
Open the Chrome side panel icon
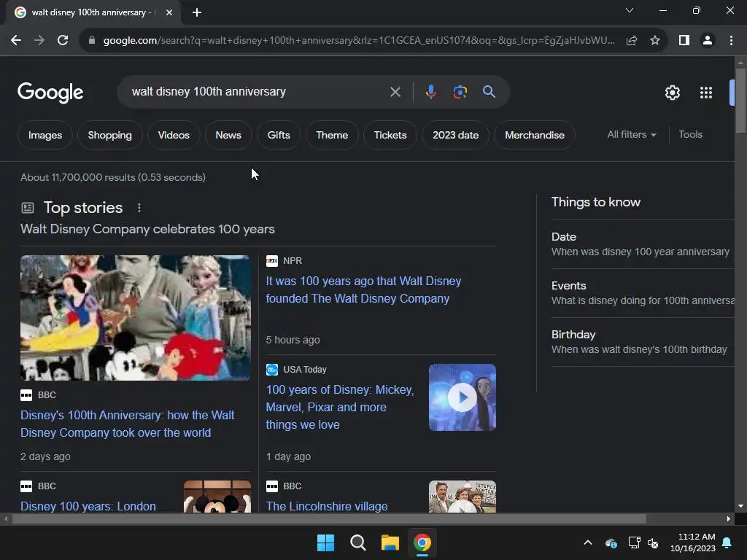tap(684, 41)
